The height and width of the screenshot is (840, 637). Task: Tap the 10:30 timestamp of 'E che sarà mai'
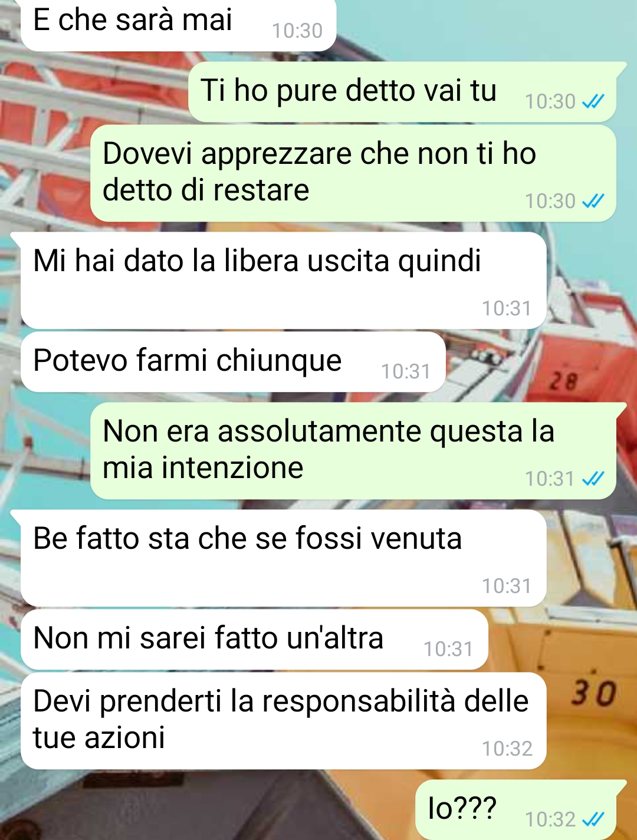297,31
